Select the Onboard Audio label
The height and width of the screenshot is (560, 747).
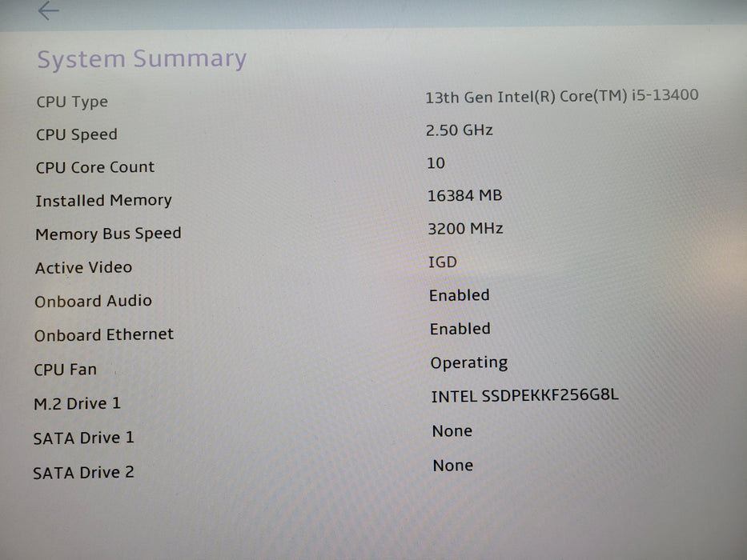[x=94, y=301]
